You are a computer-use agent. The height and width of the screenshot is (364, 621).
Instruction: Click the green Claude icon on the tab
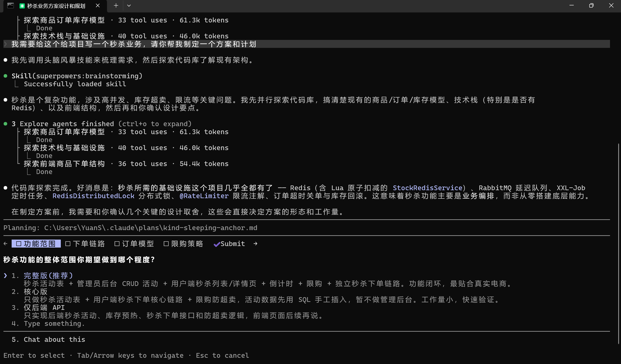coord(22,6)
